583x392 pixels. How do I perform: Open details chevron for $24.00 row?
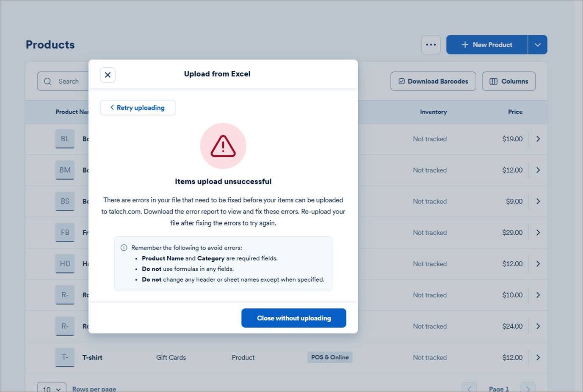coord(538,326)
